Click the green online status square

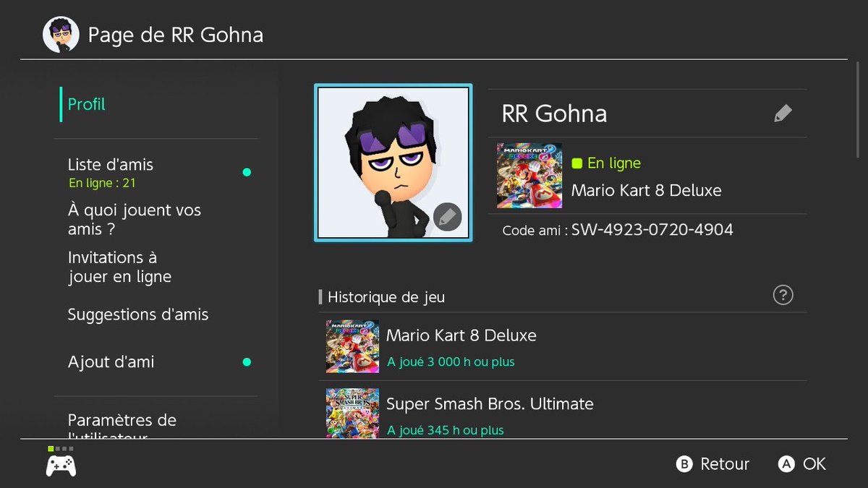point(576,163)
